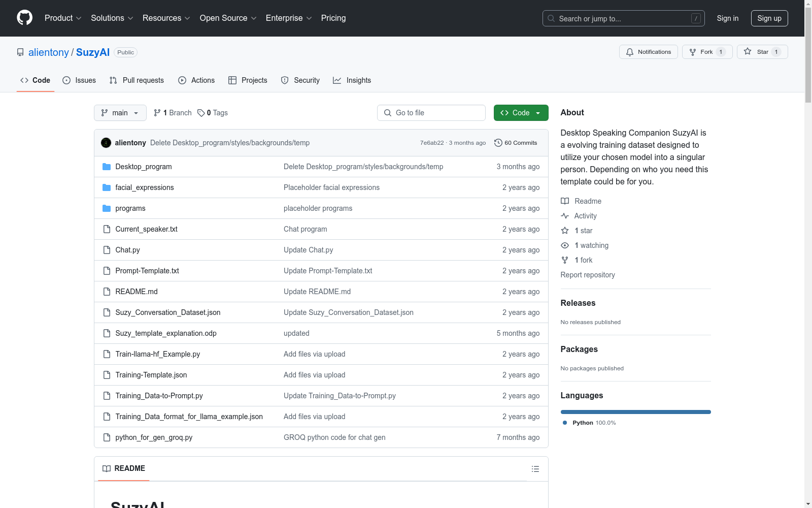
Task: Open the Packages heading link
Action: [x=579, y=349]
